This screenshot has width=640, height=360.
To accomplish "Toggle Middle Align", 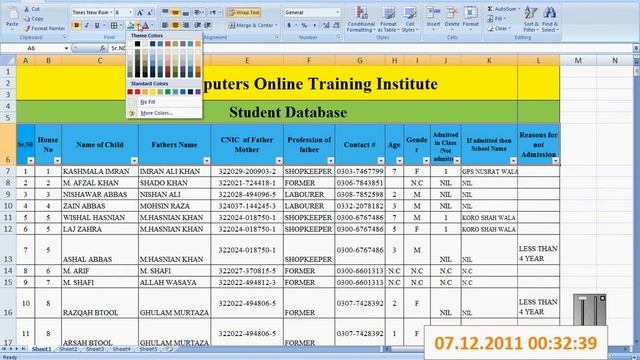I will (176, 12).
